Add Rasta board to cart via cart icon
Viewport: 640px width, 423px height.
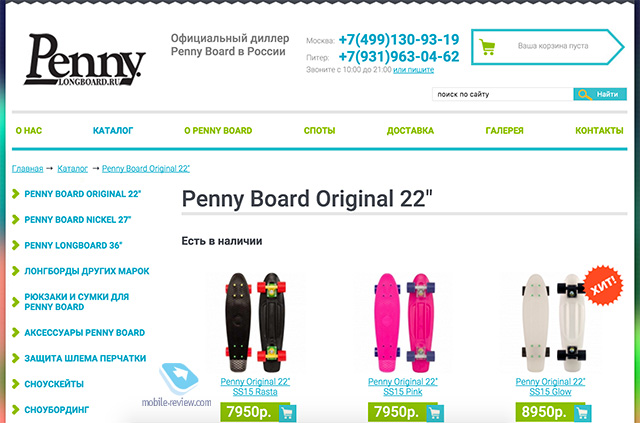pyautogui.click(x=288, y=413)
